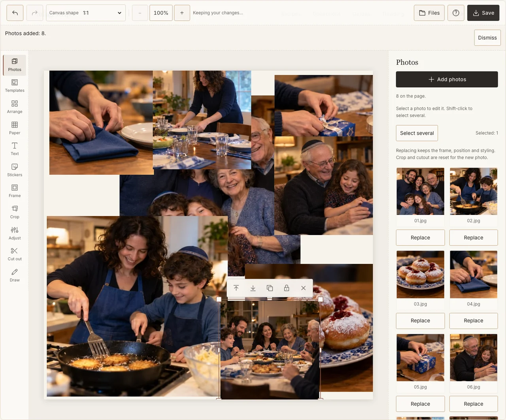Viewport: 506px width, 420px height.
Task: Open the help question mark icon
Action: pos(456,13)
